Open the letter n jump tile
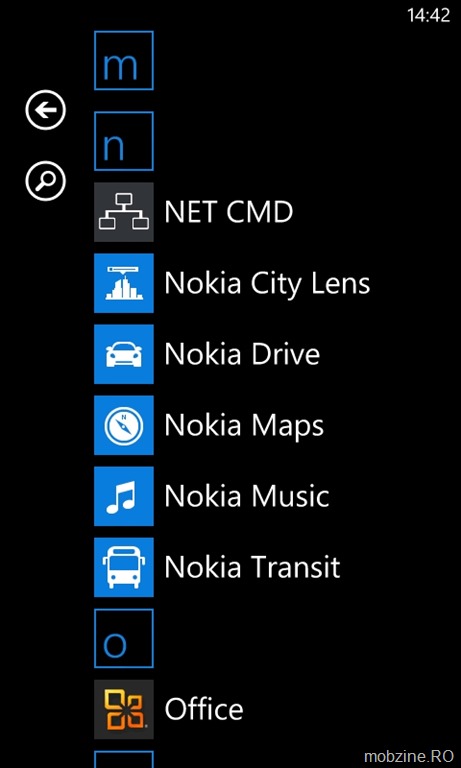The width and height of the screenshot is (461, 768). pos(124,141)
